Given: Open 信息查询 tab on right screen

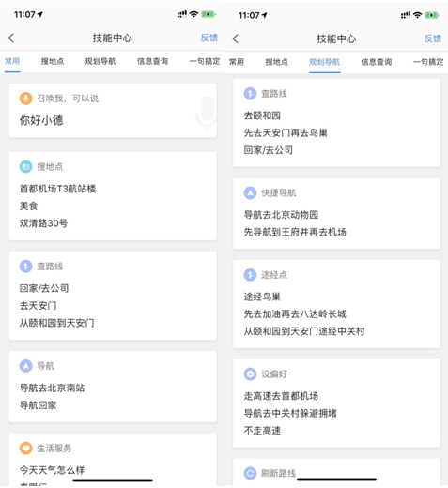Looking at the screenshot, I should 377,62.
